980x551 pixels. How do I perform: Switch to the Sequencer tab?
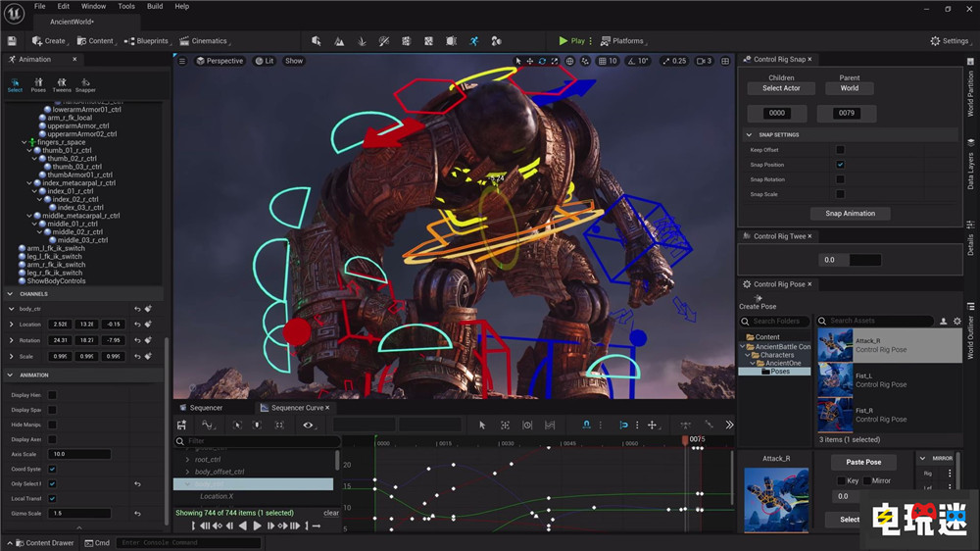point(206,408)
